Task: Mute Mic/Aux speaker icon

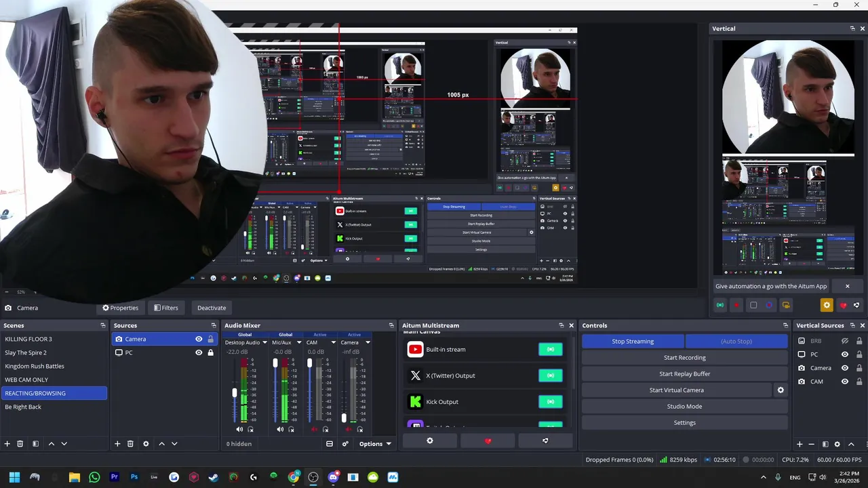Action: pos(280,429)
